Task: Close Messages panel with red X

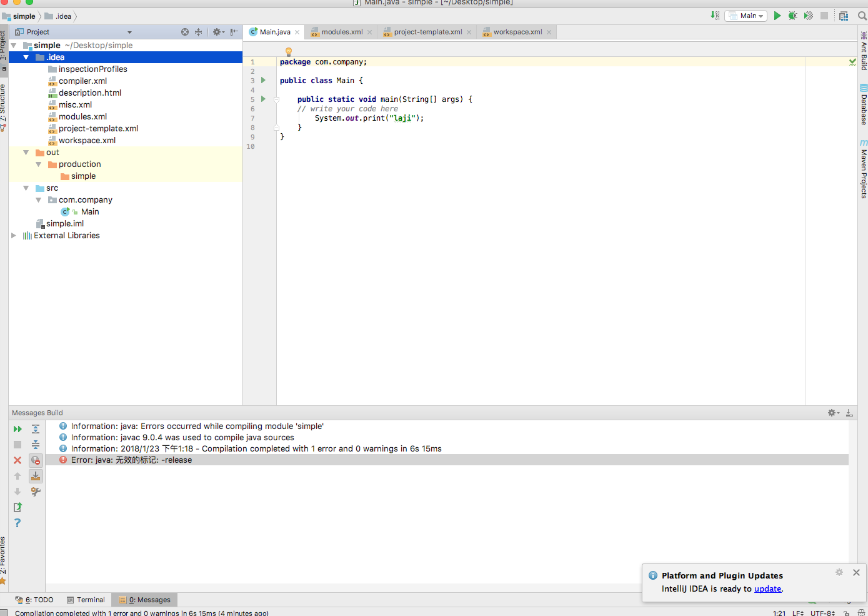Action: [17, 460]
